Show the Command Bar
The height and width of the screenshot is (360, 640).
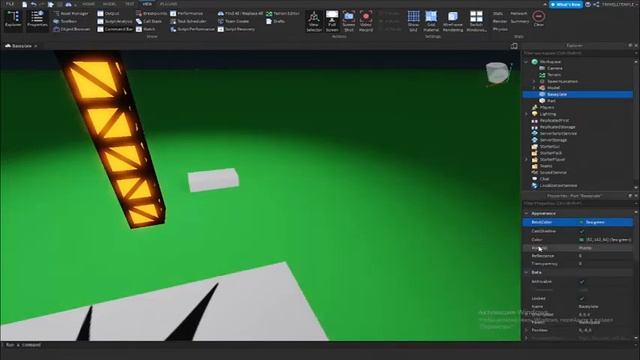115,29
